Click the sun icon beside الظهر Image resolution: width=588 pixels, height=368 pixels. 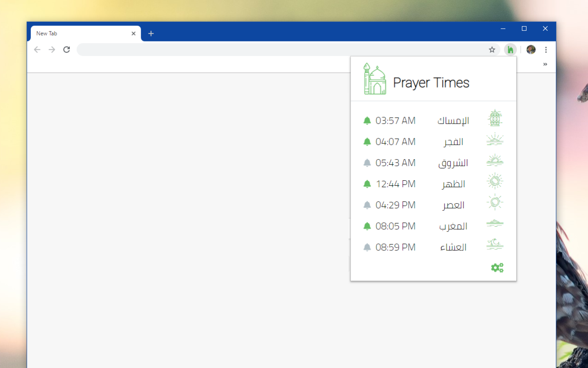(x=495, y=181)
